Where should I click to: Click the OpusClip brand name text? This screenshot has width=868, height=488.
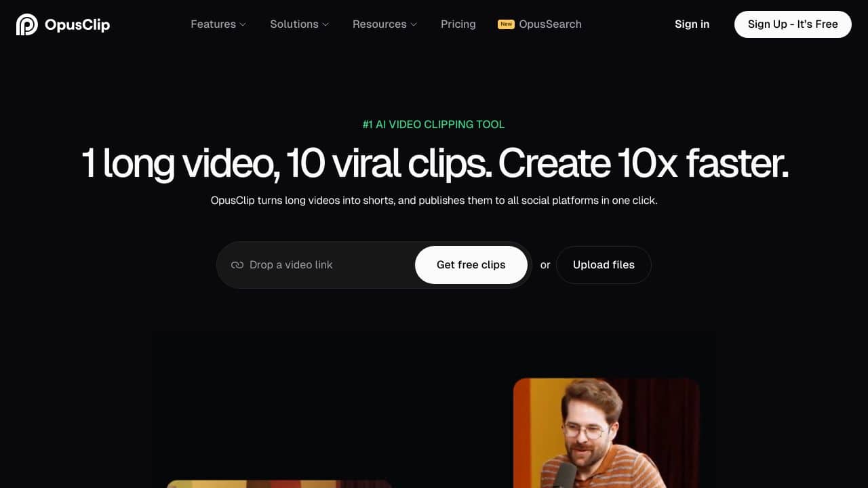click(77, 24)
